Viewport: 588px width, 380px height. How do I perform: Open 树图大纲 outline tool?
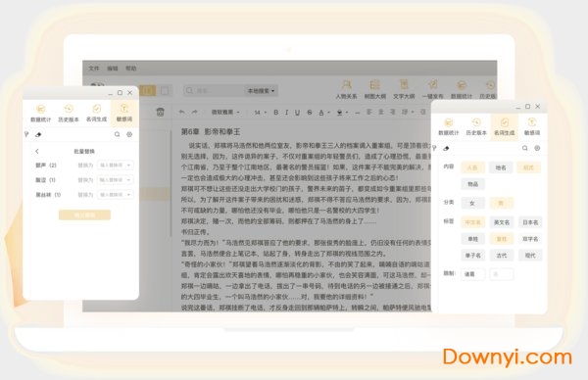(375, 89)
